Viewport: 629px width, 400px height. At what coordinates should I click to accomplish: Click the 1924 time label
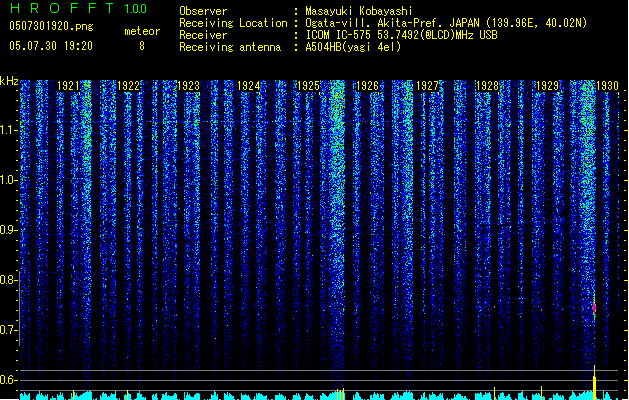248,86
